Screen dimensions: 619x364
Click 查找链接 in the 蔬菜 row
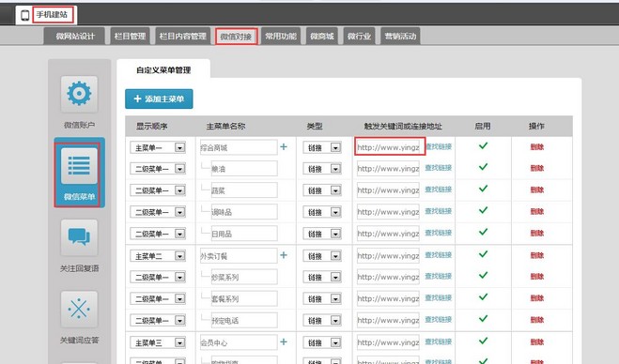coord(439,190)
